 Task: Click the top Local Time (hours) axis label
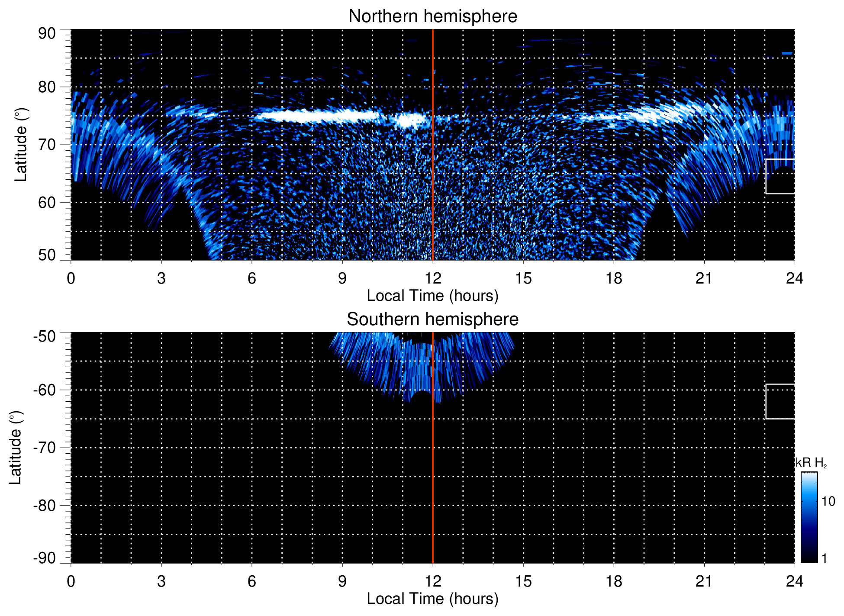[432, 296]
